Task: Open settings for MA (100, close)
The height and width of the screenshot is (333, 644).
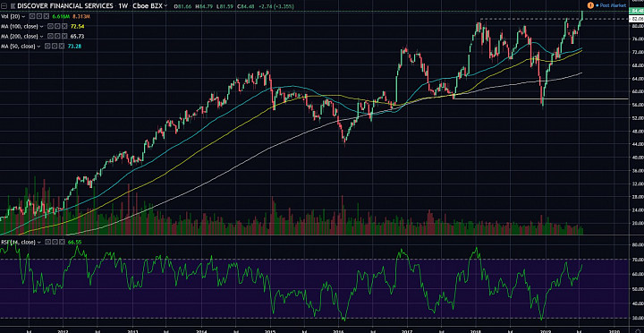Action: pos(57,26)
